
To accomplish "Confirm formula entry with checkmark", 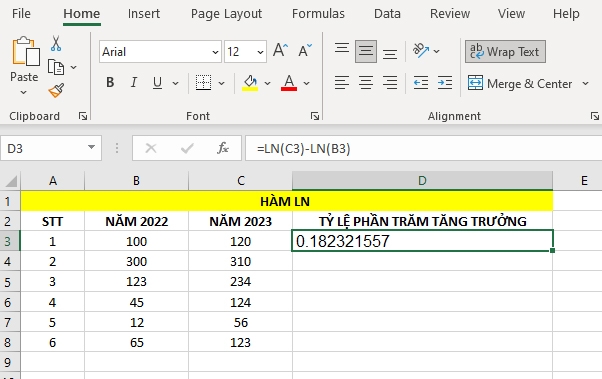I will click(187, 148).
